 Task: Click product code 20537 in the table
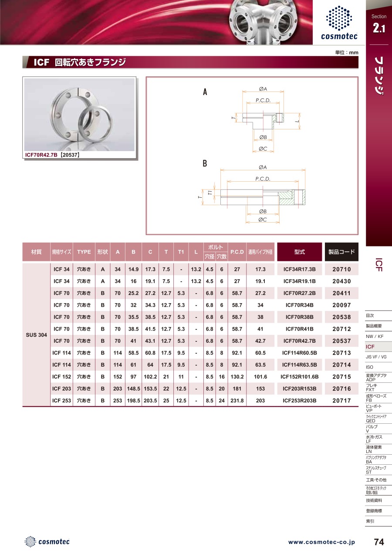pos(341,341)
